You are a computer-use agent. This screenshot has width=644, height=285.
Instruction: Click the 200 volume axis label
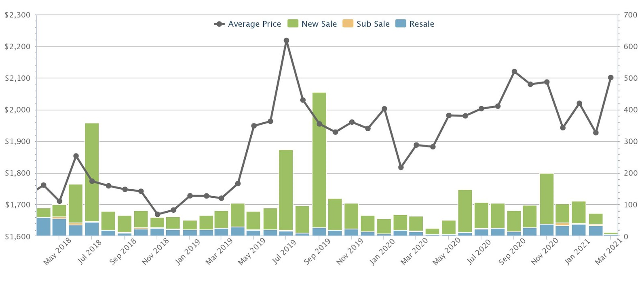(x=631, y=173)
